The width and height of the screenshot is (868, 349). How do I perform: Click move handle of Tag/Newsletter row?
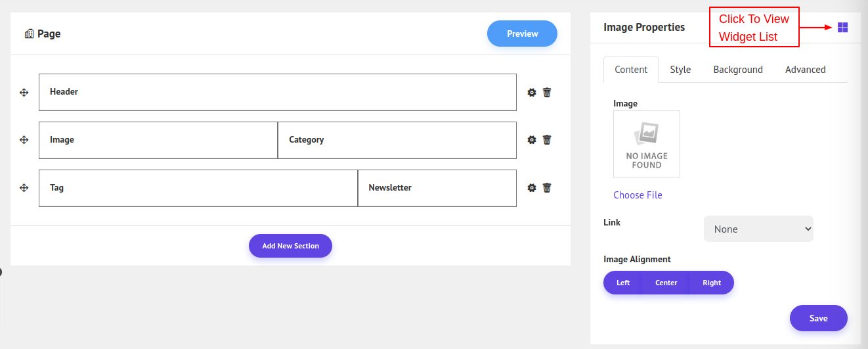point(24,188)
